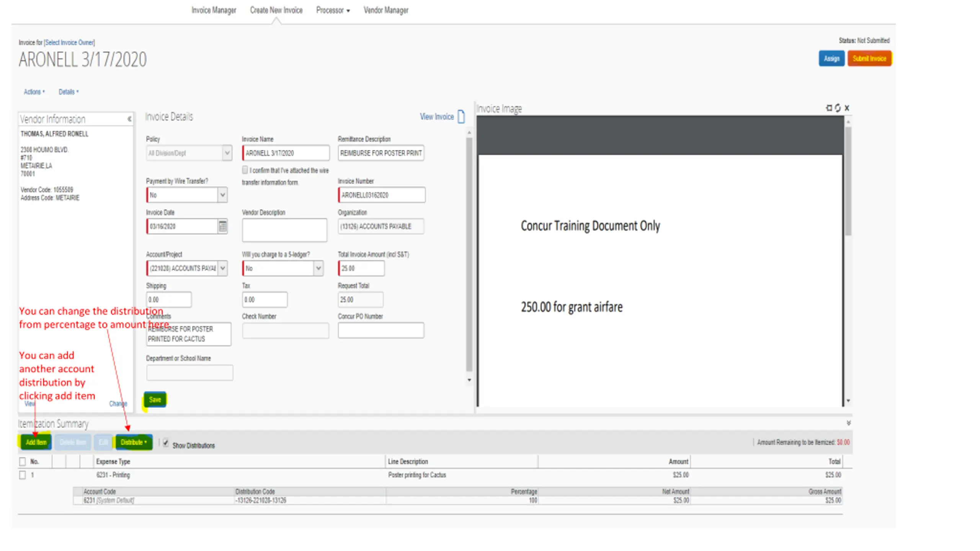980x551 pixels.
Task: Click the Expense Type column header
Action: [113, 461]
